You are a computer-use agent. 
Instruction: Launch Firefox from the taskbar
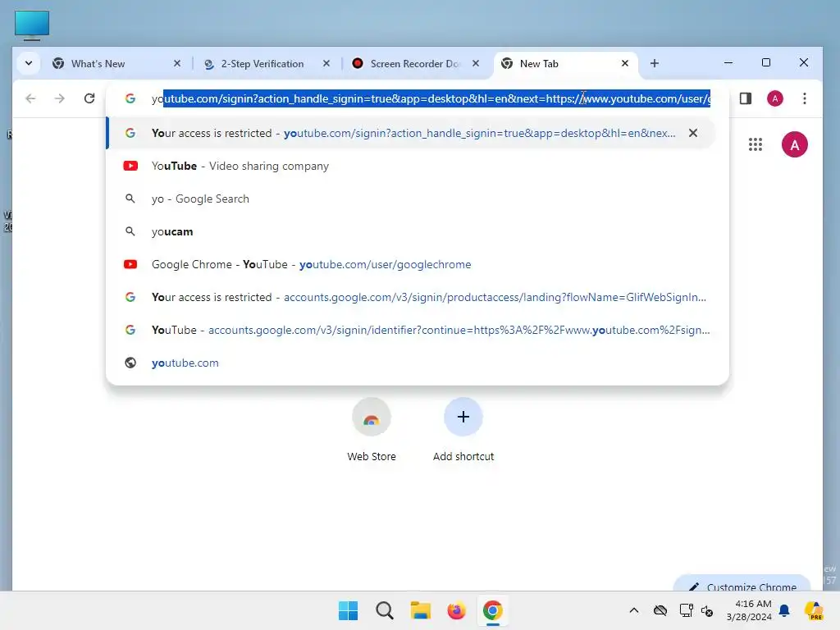click(x=456, y=610)
